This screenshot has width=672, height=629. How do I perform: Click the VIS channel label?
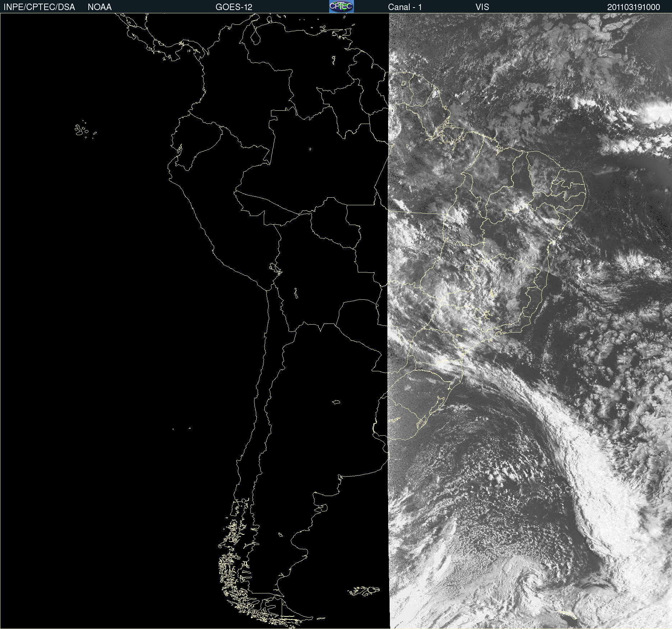click(482, 7)
